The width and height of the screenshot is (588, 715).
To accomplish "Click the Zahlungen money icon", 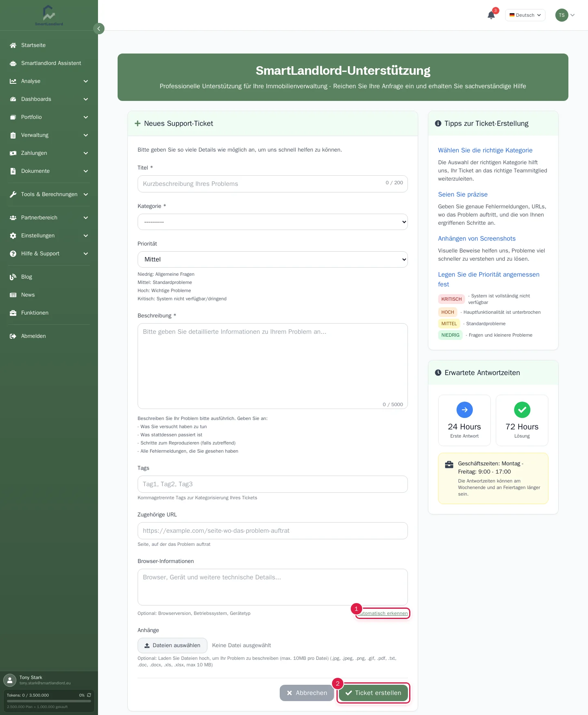I will (13, 153).
